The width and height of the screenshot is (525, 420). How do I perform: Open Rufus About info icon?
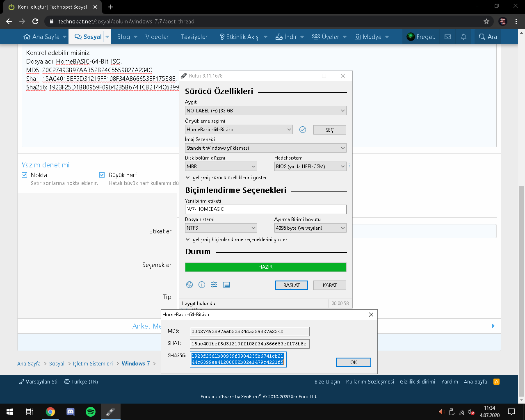[x=202, y=285]
